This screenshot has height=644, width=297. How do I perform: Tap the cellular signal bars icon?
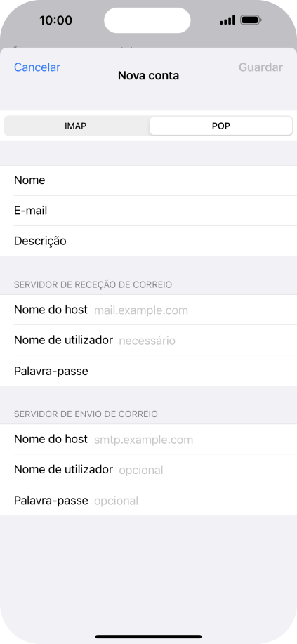[227, 20]
